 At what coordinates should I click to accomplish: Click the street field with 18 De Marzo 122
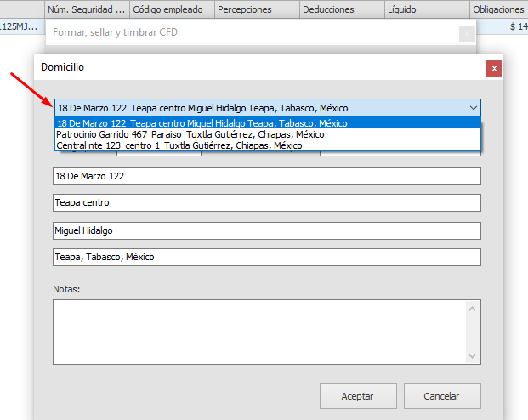(x=266, y=176)
